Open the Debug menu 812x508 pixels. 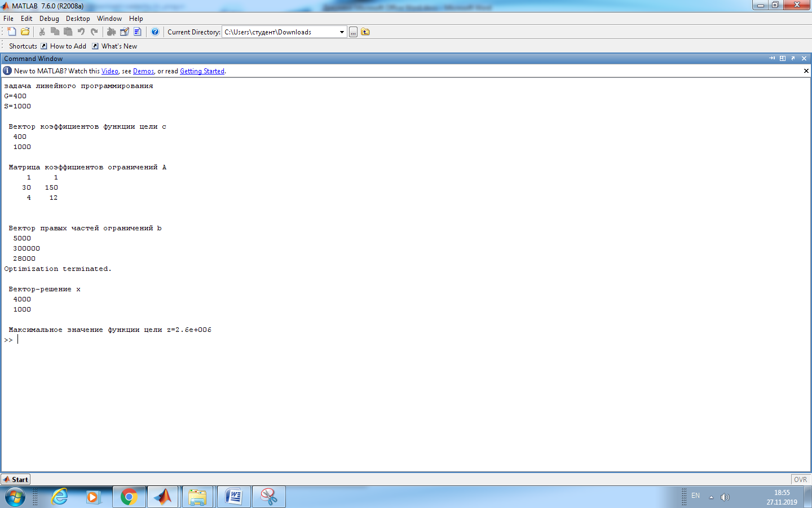pos(49,19)
